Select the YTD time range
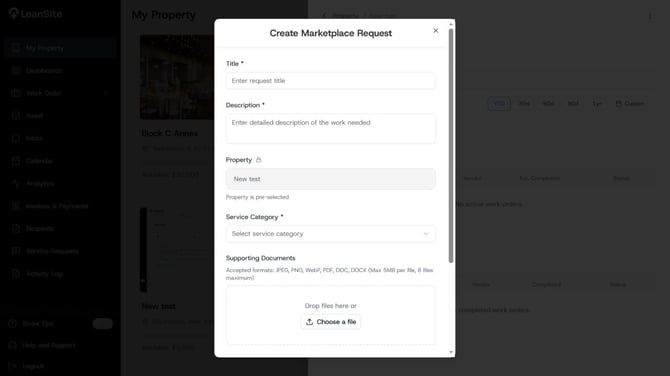670x376 pixels. pos(499,103)
